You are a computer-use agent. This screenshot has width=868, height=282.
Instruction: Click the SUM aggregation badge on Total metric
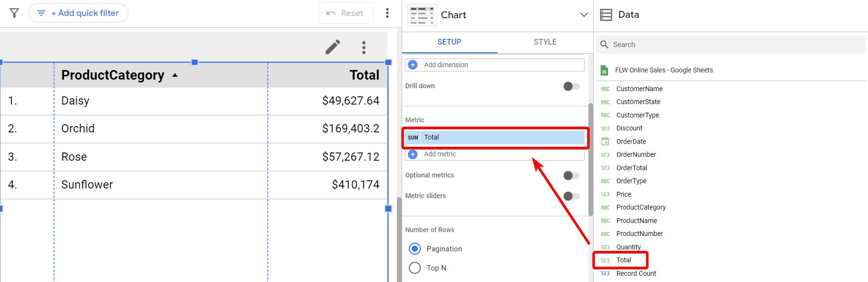coord(413,138)
